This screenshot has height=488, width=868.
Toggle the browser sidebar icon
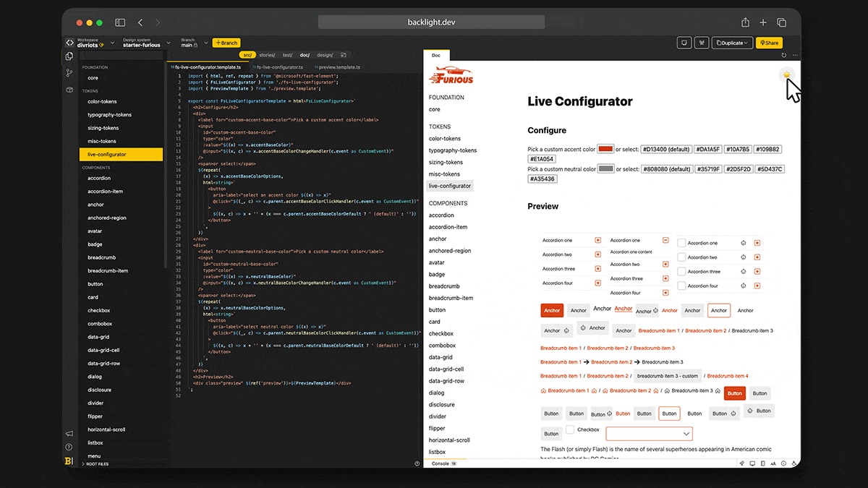tap(120, 22)
